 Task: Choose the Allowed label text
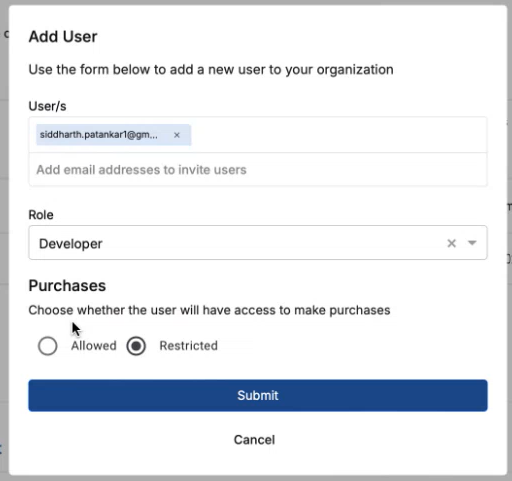[x=94, y=346]
